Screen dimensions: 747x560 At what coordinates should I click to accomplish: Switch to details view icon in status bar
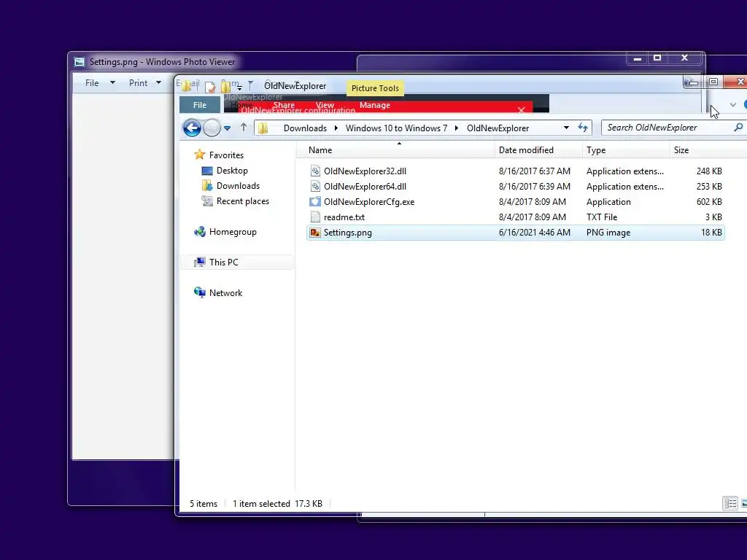(x=730, y=503)
